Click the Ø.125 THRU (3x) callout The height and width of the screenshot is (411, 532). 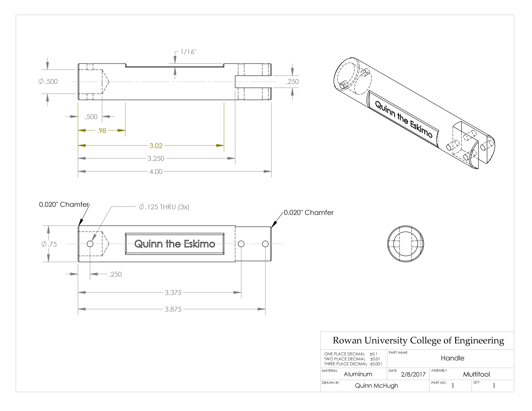(x=164, y=207)
